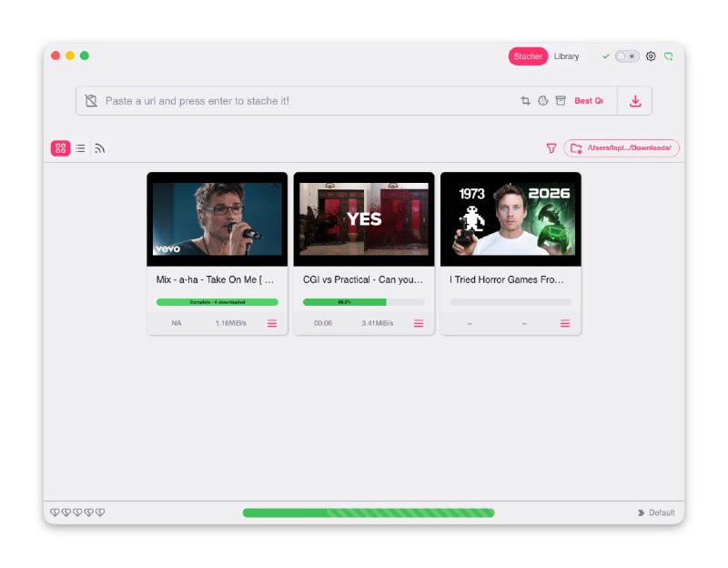The height and width of the screenshot is (568, 728).
Task: Click the pink filter funnel icon
Action: [551, 148]
